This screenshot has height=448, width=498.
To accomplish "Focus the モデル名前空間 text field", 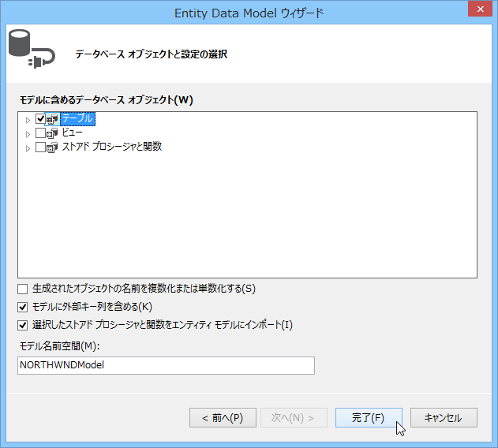I will (166, 365).
